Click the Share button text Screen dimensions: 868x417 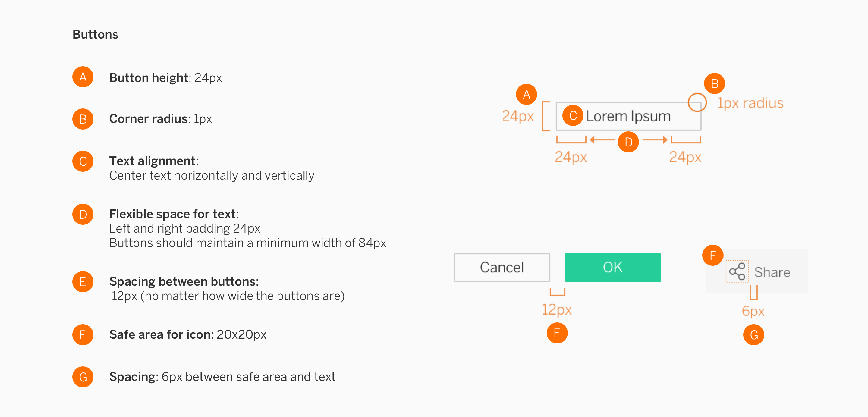(x=772, y=272)
